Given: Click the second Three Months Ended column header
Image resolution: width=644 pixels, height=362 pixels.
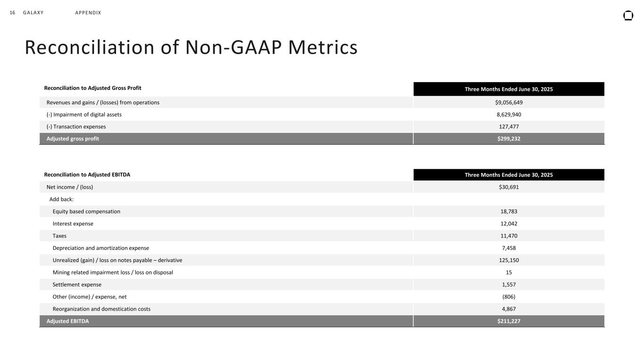Looking at the screenshot, I should click(x=509, y=175).
